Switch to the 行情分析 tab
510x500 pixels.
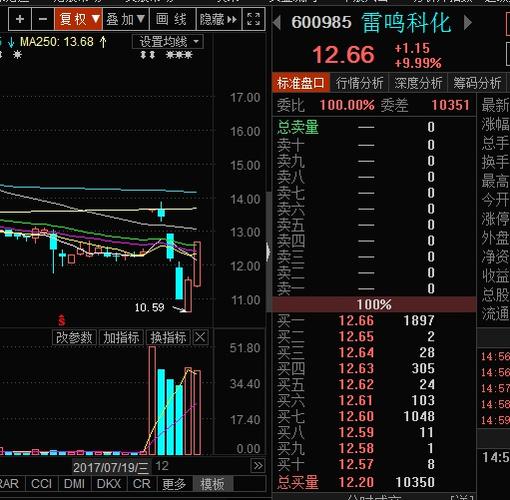[359, 83]
